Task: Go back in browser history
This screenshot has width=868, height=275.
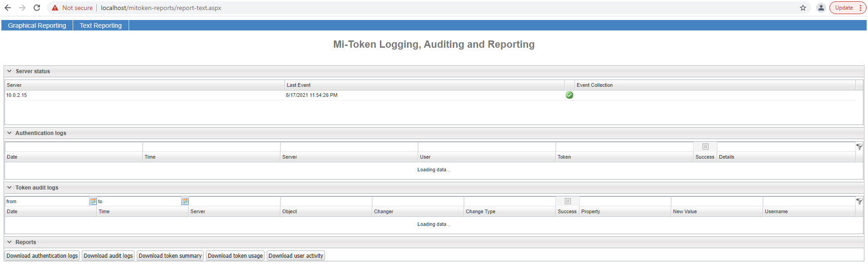Action: [x=8, y=8]
